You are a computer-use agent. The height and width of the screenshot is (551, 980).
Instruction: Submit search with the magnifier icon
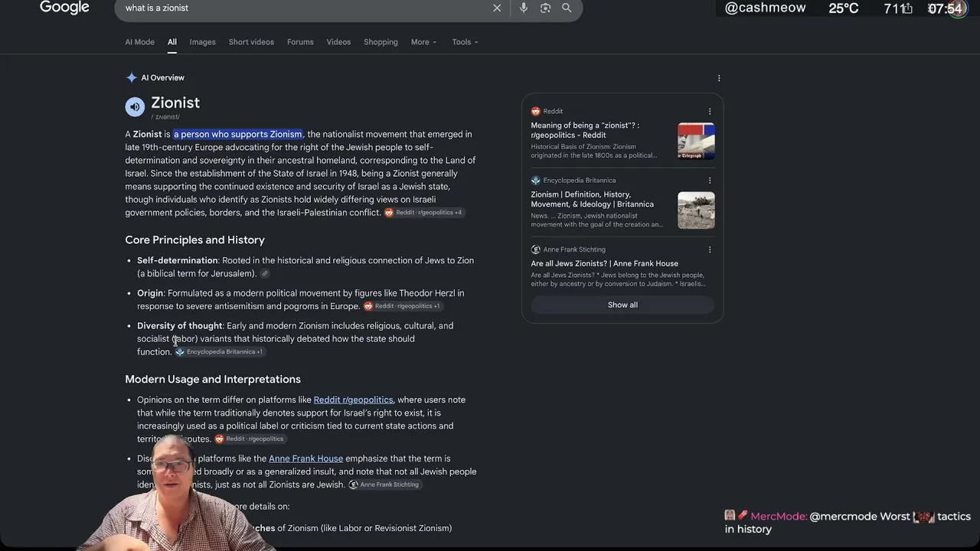pyautogui.click(x=567, y=8)
